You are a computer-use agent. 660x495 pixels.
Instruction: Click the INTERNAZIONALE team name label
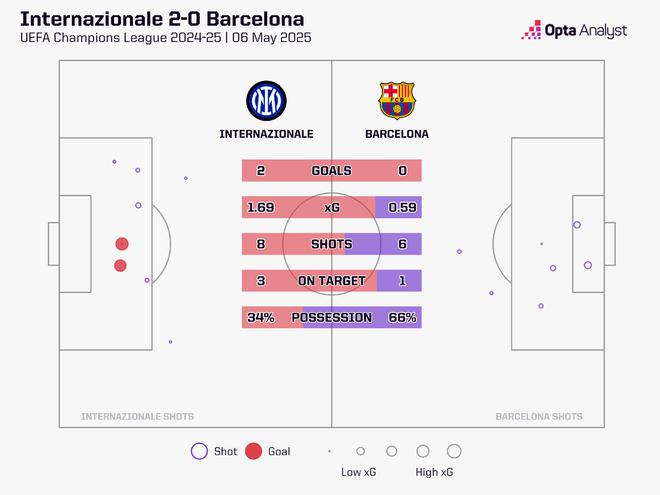point(267,133)
